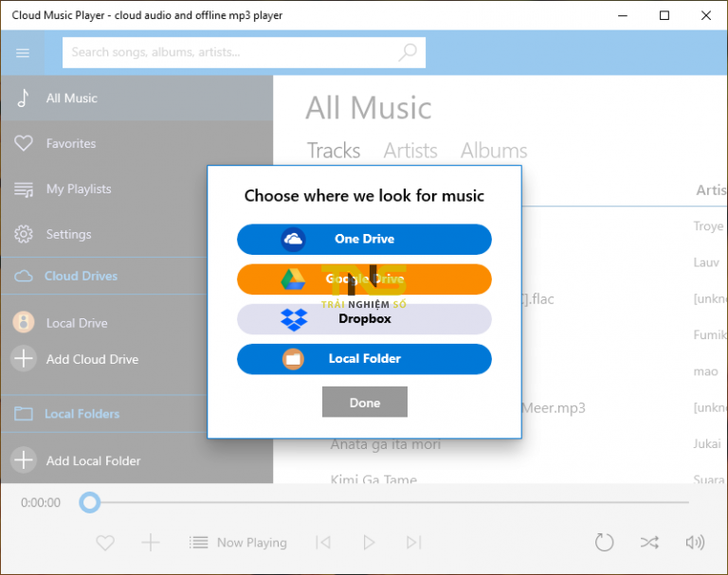Open Settings in sidebar

(104, 234)
